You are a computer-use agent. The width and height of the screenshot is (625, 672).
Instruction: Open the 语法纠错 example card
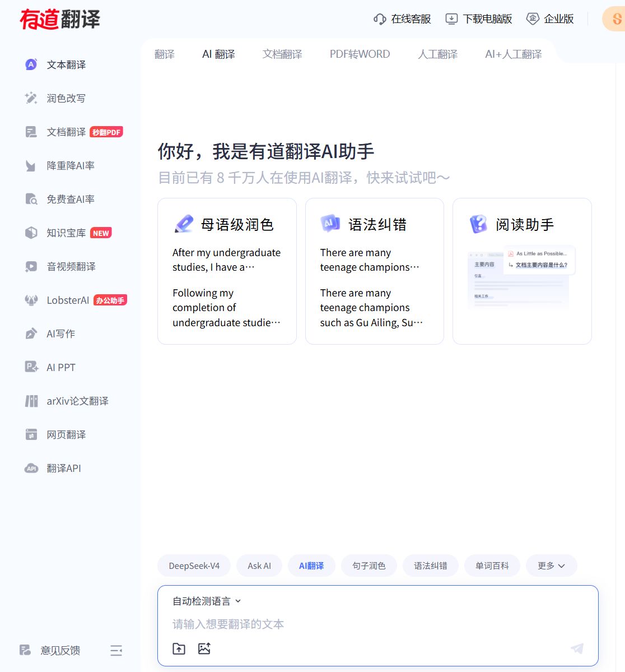click(375, 271)
